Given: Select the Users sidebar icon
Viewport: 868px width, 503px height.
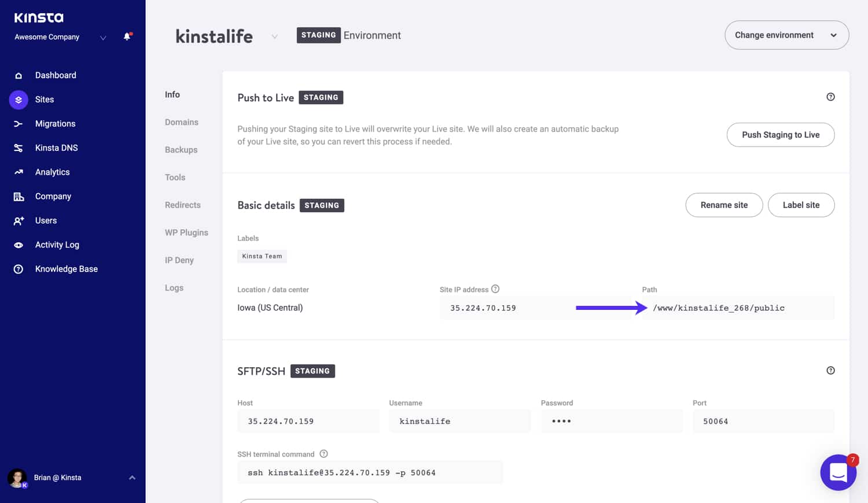Looking at the screenshot, I should click(x=19, y=220).
